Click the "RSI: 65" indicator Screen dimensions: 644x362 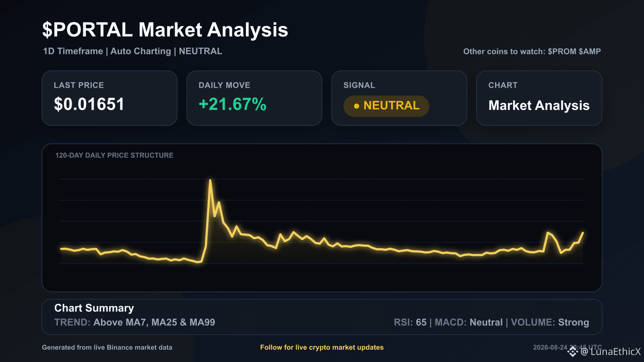(410, 322)
